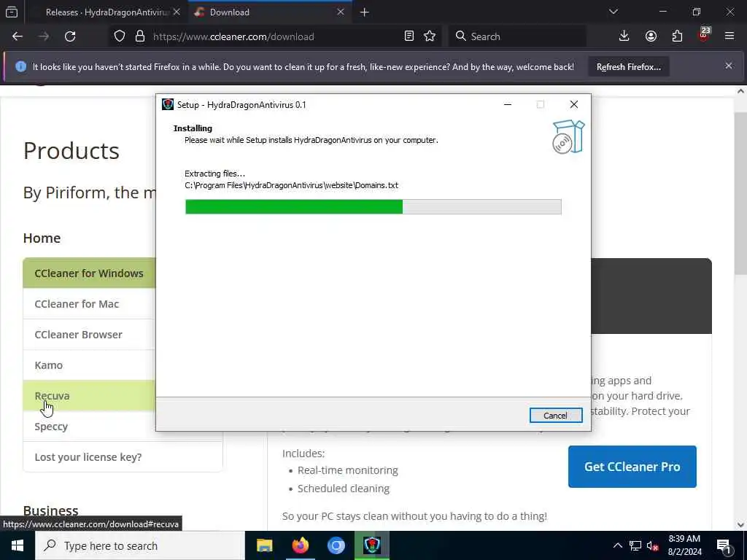
Task: Click the installer box and disc graphic
Action: pyautogui.click(x=568, y=136)
